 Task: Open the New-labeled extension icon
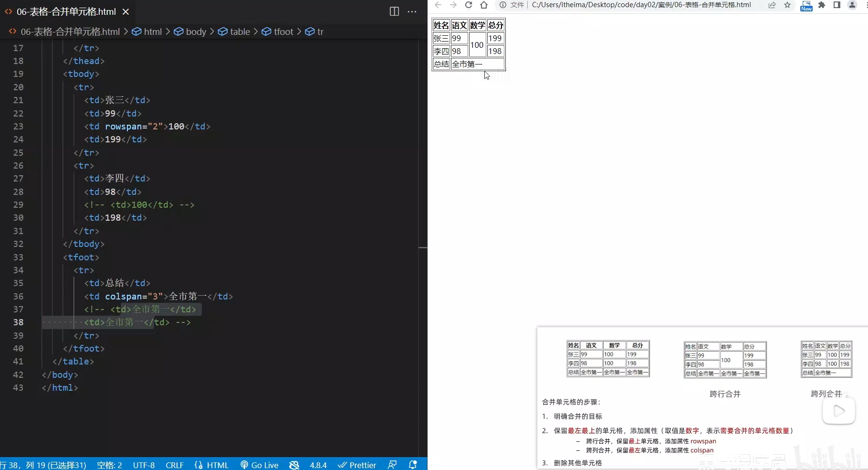pyautogui.click(x=806, y=6)
